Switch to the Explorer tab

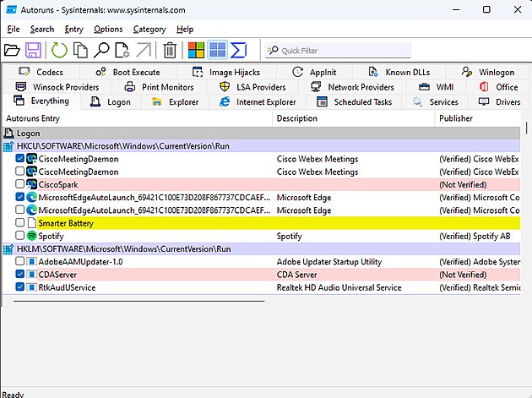[175, 102]
